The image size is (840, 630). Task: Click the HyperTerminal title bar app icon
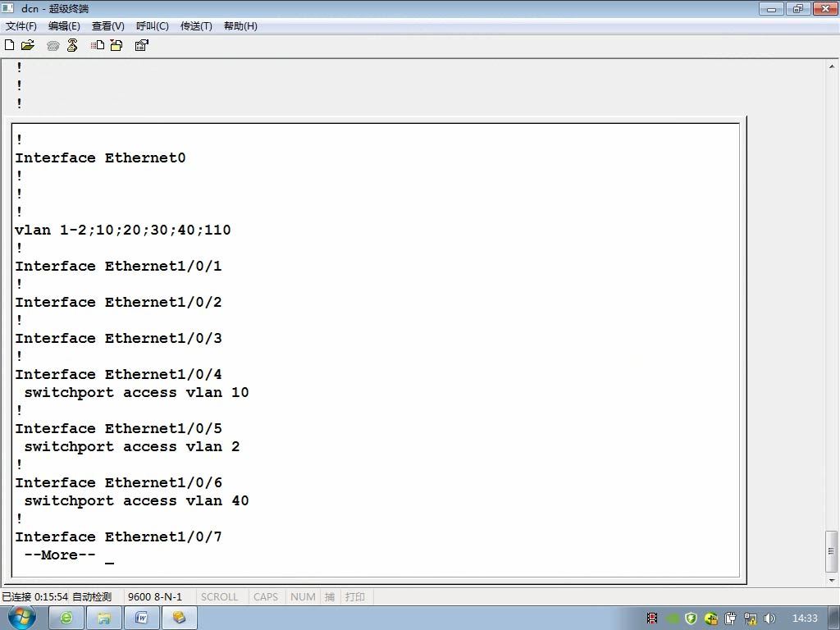click(x=7, y=8)
